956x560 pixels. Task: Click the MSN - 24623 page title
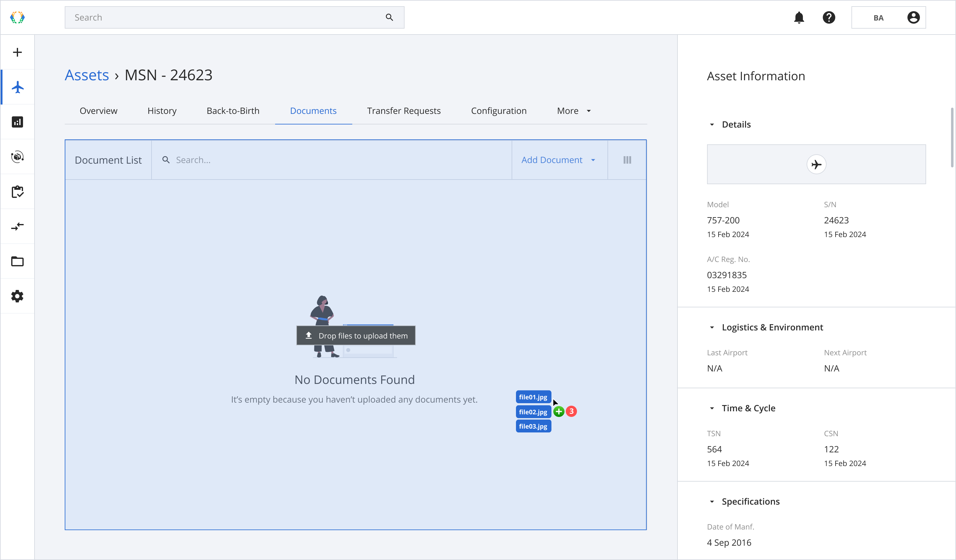pyautogui.click(x=168, y=75)
